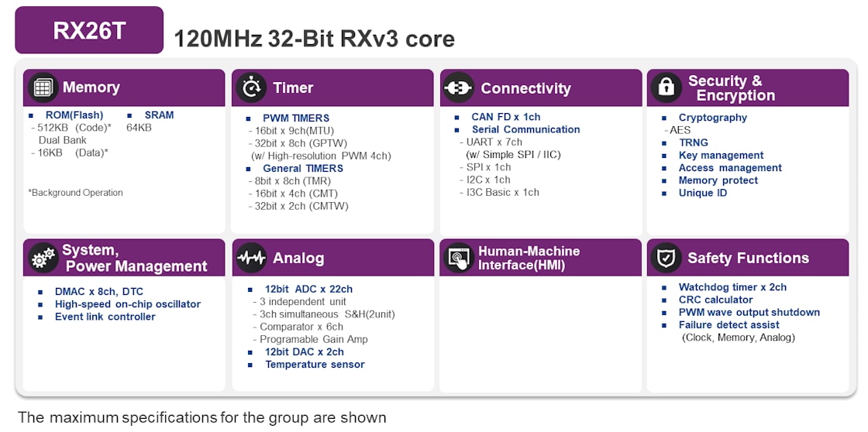Click the Access management item
The height and width of the screenshot is (432, 868).
(x=730, y=167)
